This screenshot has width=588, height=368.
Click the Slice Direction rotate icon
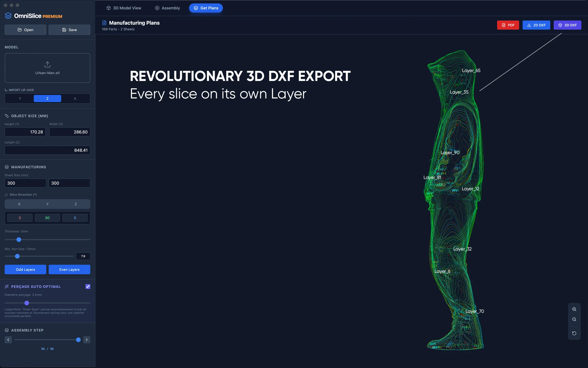click(x=6, y=195)
